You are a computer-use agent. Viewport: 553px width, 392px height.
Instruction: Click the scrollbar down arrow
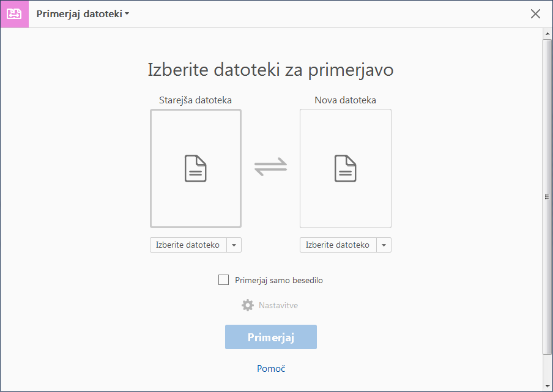547,386
